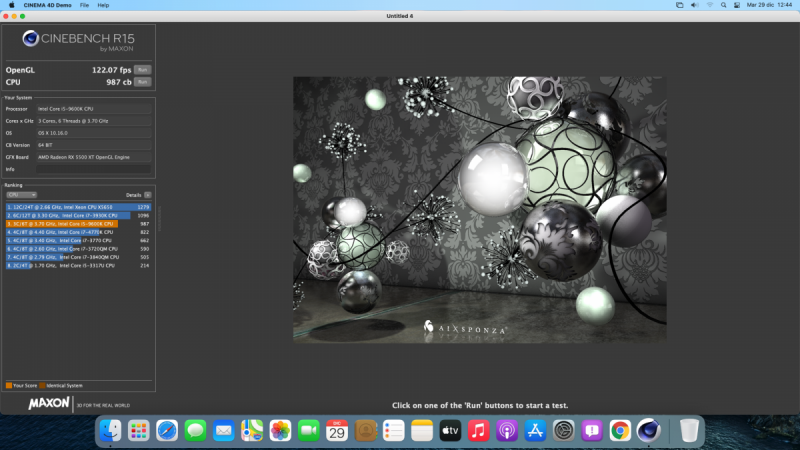Open Launchpad from the Dock
Viewport: 800px width, 450px height.
[138, 430]
